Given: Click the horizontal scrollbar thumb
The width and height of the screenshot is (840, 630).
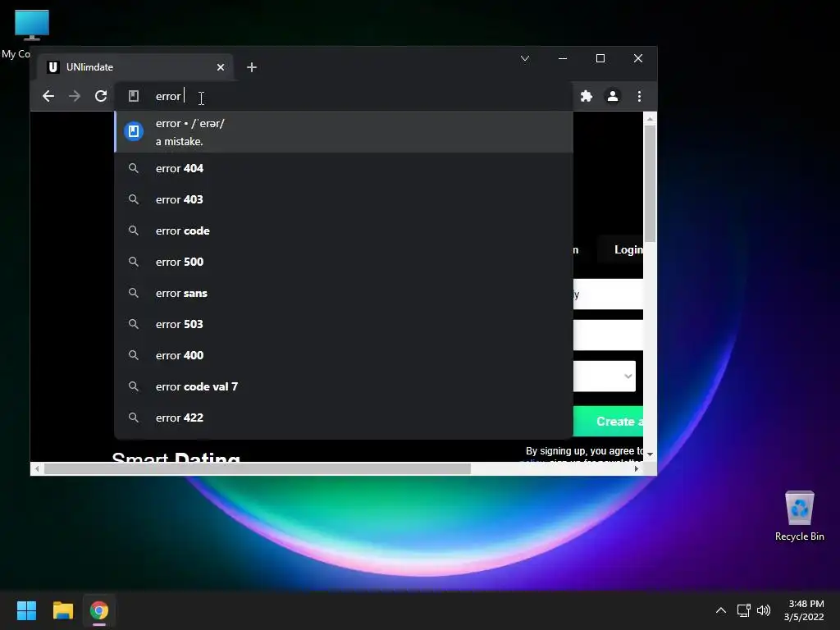Looking at the screenshot, I should [257, 468].
